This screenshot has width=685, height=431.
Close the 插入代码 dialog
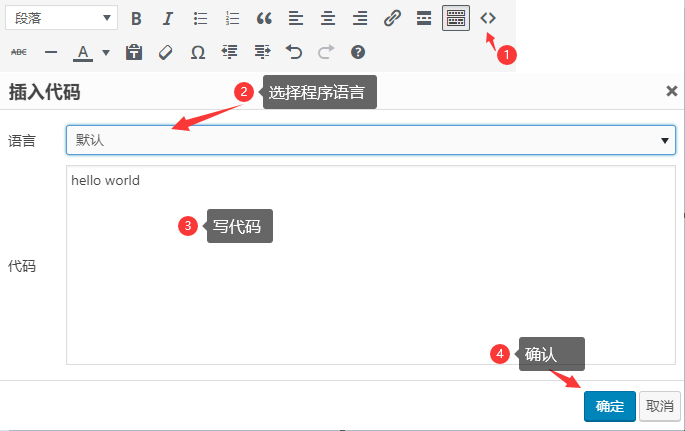(671, 91)
